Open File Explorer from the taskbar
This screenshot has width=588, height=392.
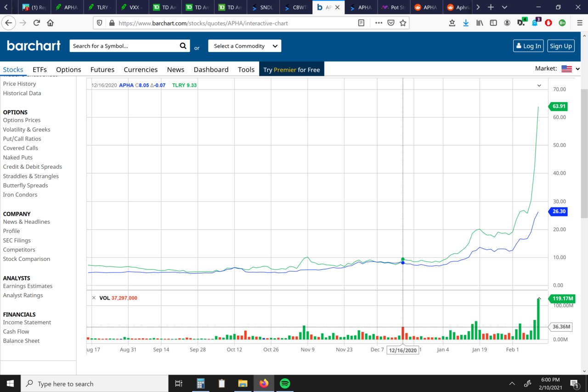tap(243, 383)
